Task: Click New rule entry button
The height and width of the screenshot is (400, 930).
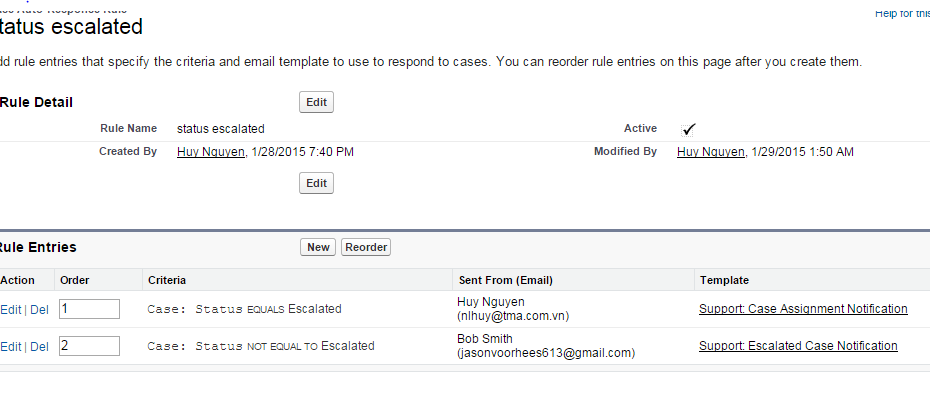Action: 318,247
